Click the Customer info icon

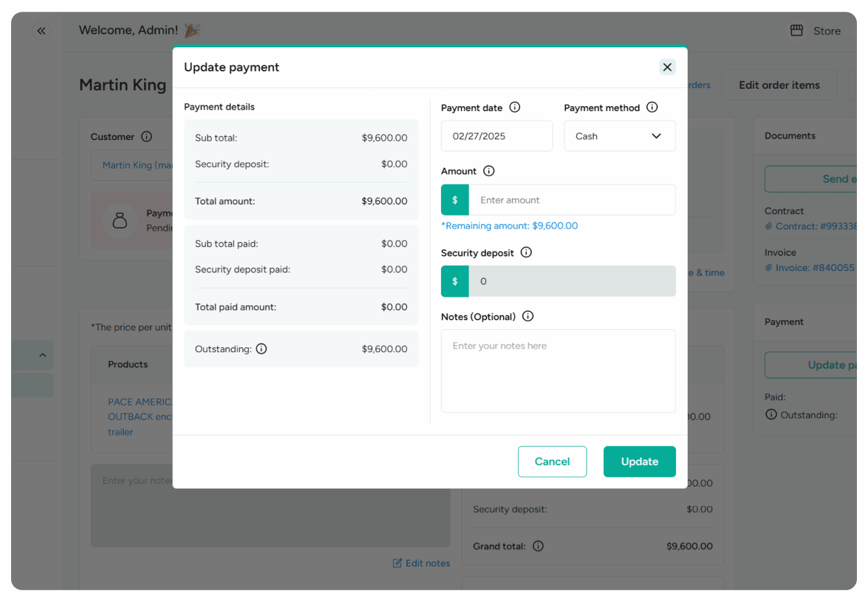coord(146,137)
